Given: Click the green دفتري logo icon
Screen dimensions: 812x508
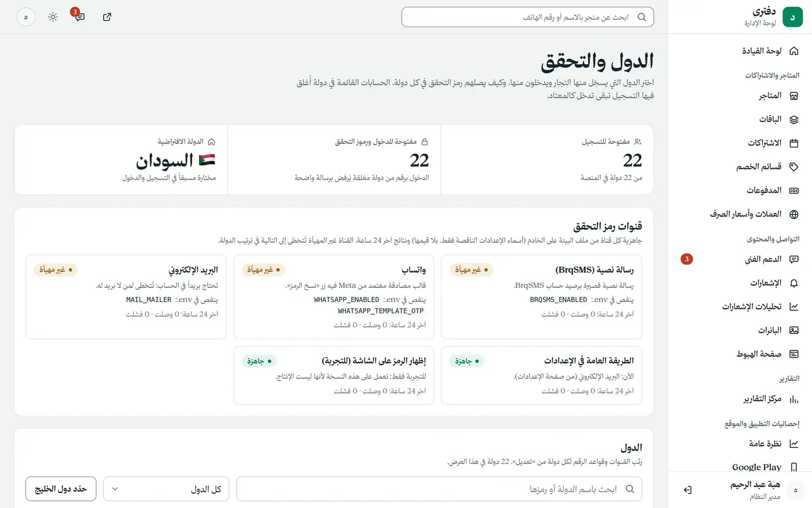Looking at the screenshot, I should click(x=792, y=17).
